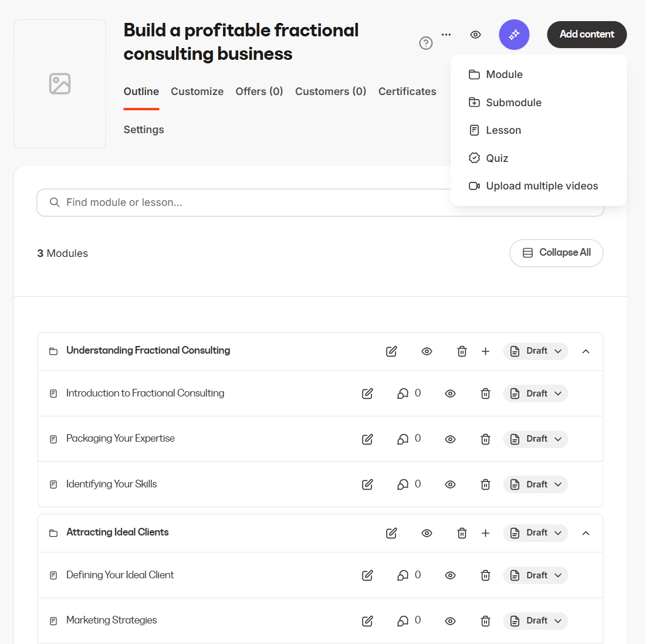Collapse the Attracting Ideal Clients module
The width and height of the screenshot is (646, 644).
[x=586, y=533]
